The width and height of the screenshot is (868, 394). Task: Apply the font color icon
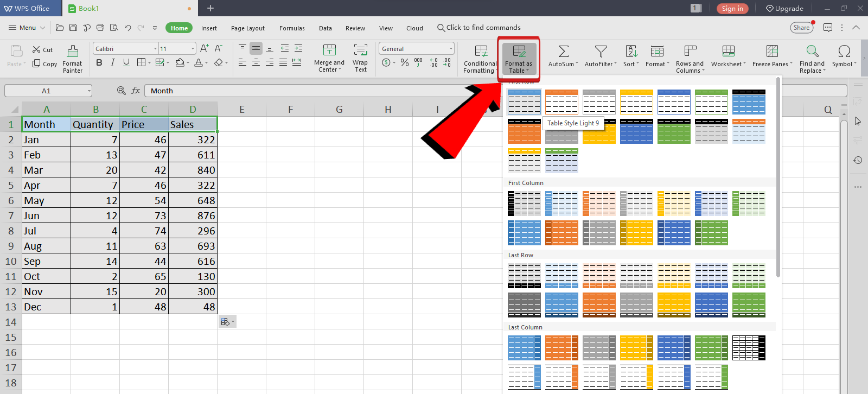(199, 62)
